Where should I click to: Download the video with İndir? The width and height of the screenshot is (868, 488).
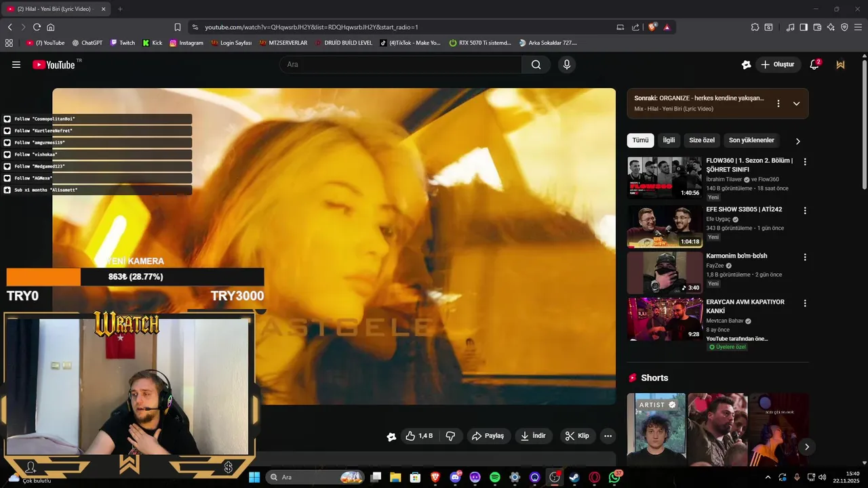pos(534,436)
